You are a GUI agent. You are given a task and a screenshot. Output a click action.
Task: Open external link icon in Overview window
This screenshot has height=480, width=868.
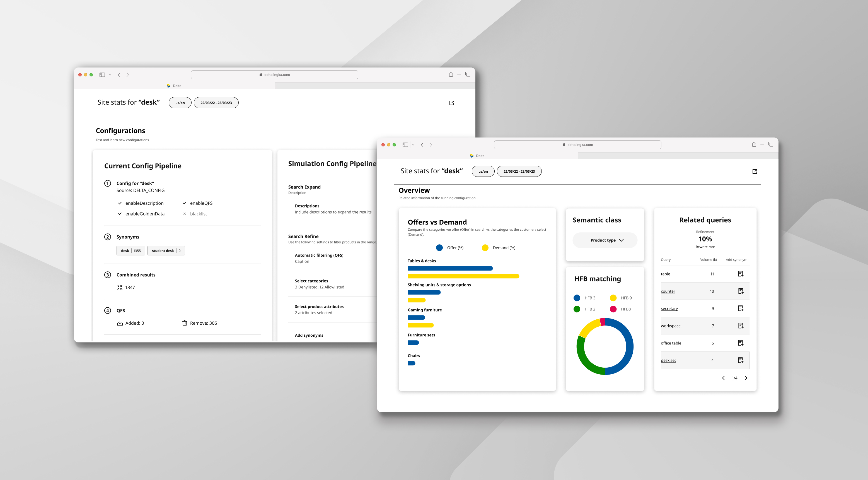click(755, 172)
